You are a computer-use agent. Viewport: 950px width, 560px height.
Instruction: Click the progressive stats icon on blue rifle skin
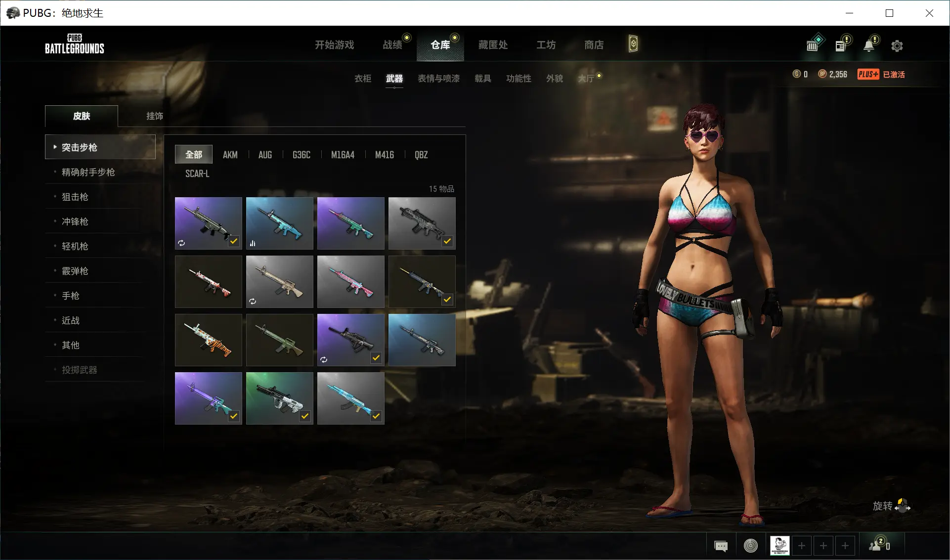[253, 243]
